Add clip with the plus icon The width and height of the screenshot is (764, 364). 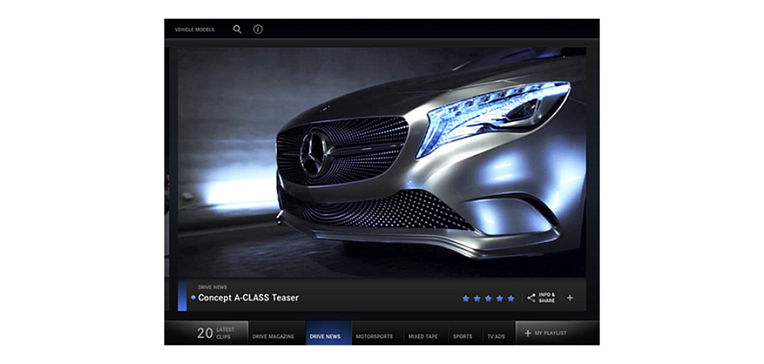click(x=570, y=298)
